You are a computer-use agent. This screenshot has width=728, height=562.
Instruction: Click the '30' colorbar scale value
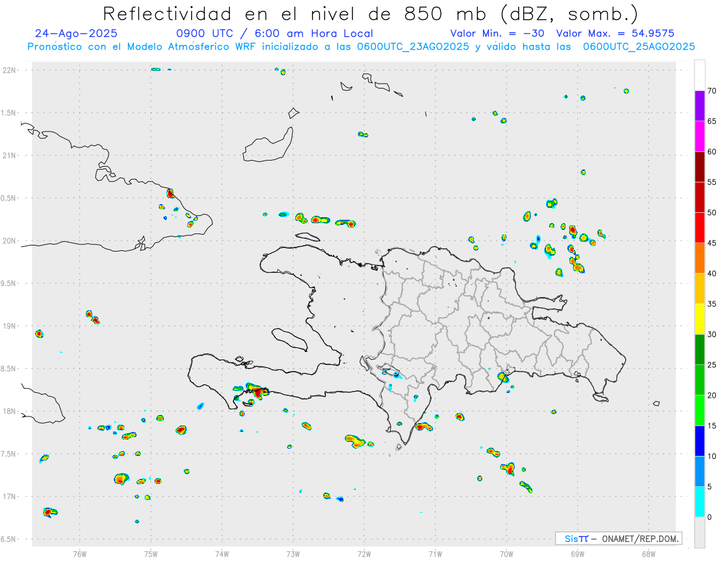pos(712,335)
